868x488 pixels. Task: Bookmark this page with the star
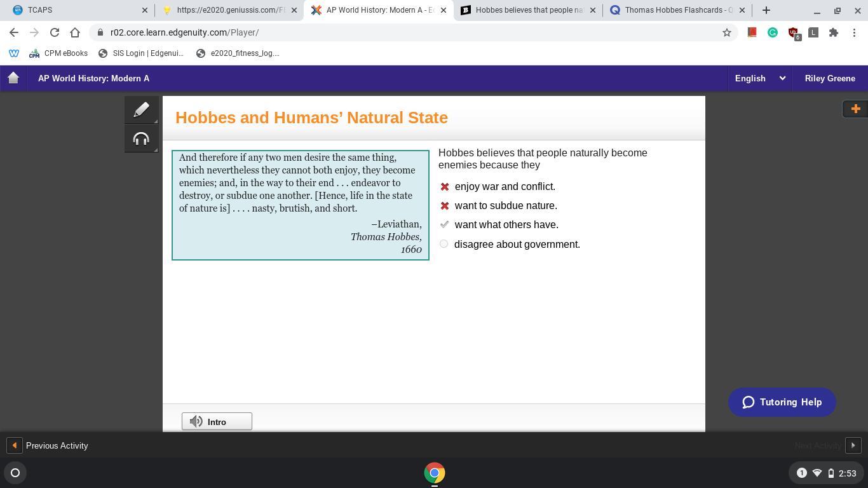[x=727, y=32]
